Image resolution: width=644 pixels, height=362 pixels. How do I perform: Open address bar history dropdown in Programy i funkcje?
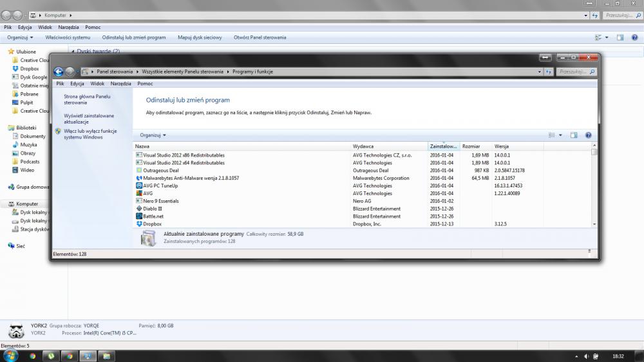tap(539, 72)
